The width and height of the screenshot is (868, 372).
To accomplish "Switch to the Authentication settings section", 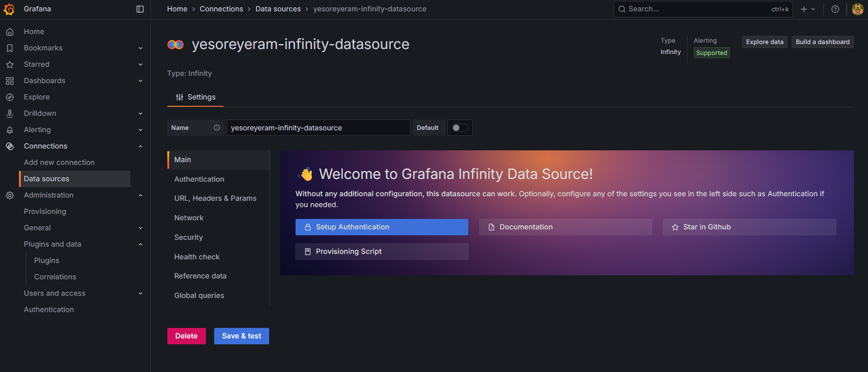I will point(199,179).
